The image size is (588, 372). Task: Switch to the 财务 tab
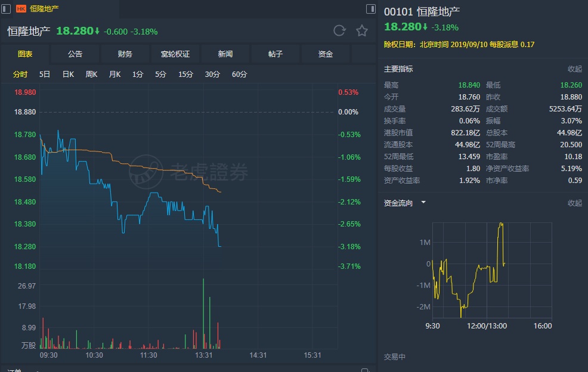tap(125, 54)
